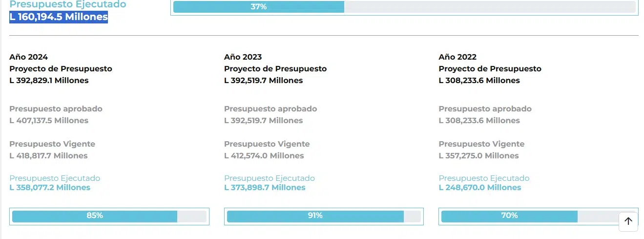Select the Año 2023 heading
The height and width of the screenshot is (239, 644).
[x=243, y=57]
